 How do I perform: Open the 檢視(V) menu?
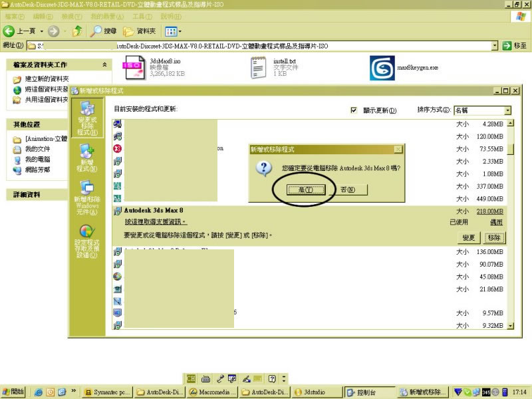[x=72, y=16]
